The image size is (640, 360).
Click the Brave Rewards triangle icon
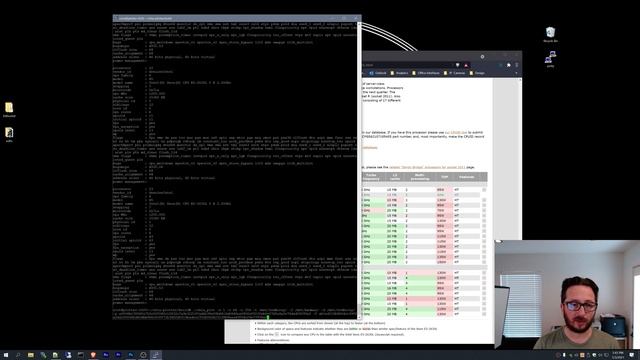pos(466,65)
